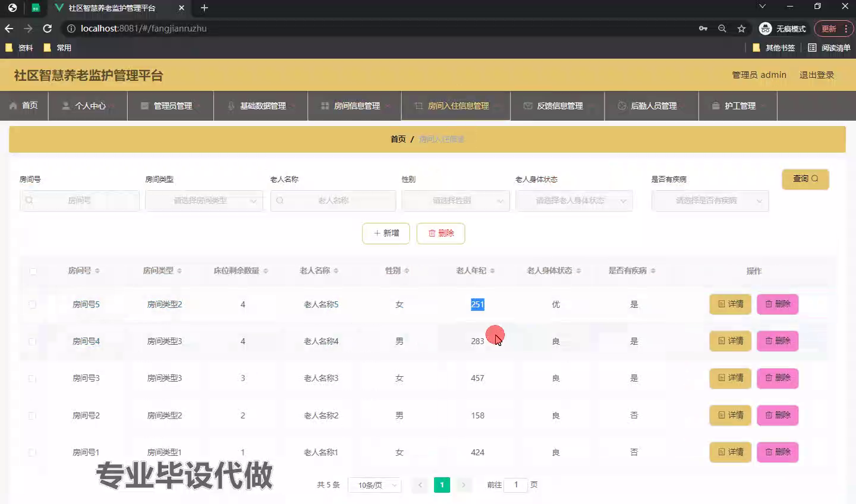The width and height of the screenshot is (856, 504).
Task: Open the 管理员管理 menu
Action: 171,106
